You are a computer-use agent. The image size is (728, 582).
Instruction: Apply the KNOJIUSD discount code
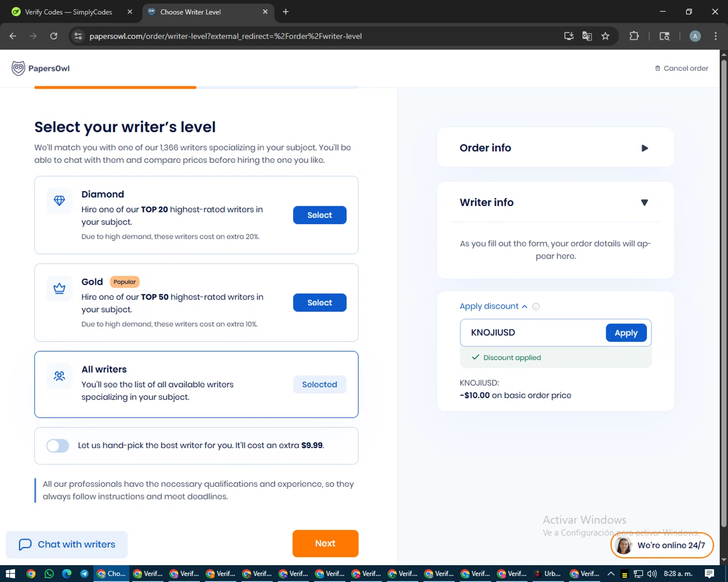626,333
